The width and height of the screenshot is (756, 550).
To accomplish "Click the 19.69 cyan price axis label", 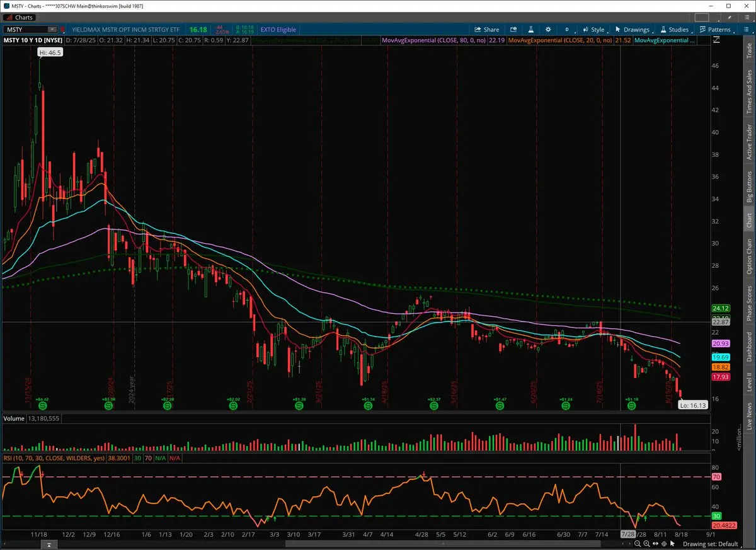I will [720, 357].
